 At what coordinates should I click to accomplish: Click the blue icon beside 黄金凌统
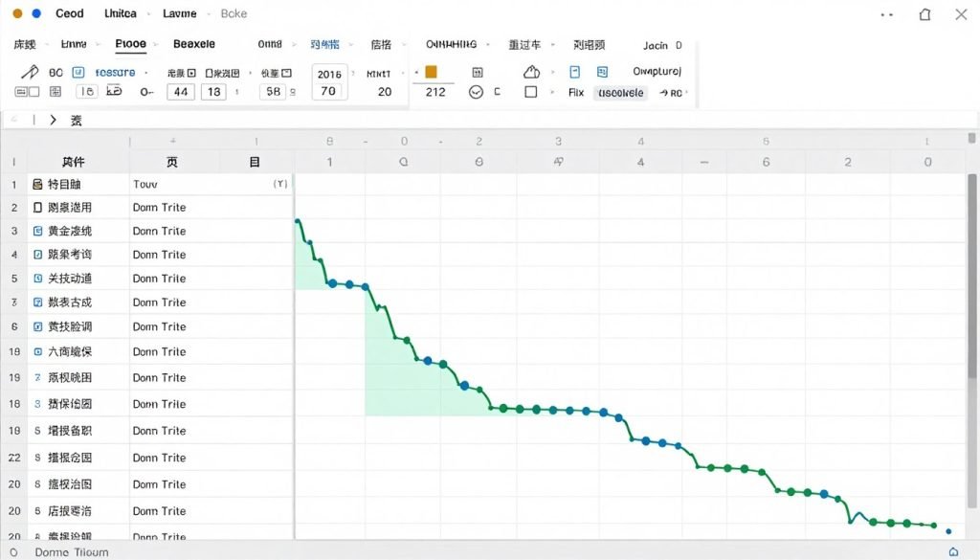tap(37, 232)
